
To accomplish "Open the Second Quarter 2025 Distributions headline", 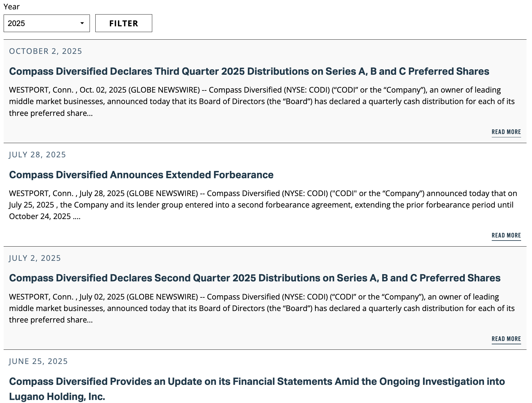I will (x=255, y=278).
